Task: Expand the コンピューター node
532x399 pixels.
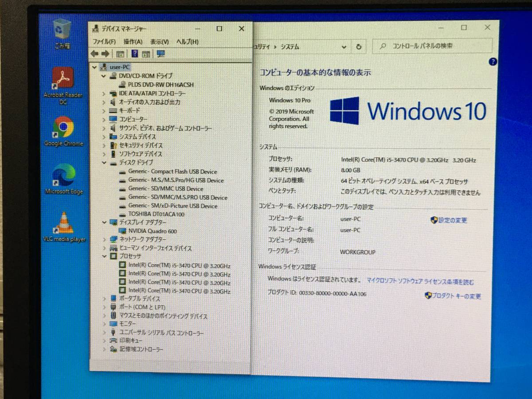Action: tap(104, 119)
